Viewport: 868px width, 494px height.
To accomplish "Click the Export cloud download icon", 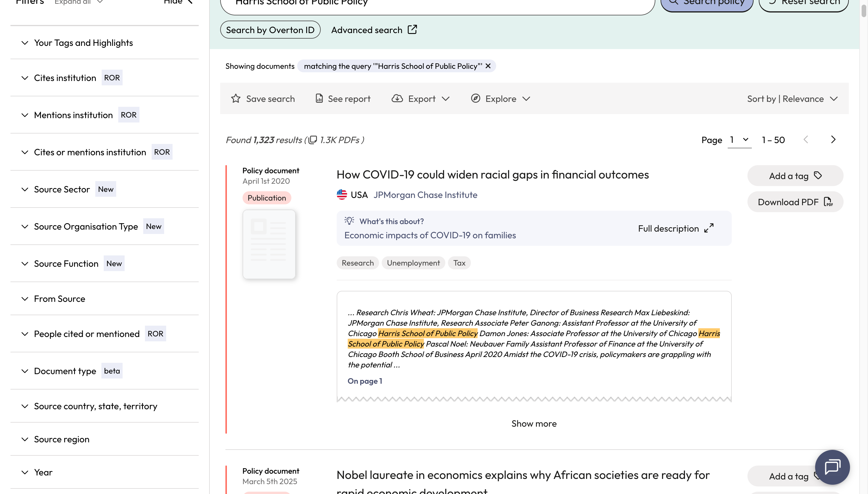I will click(397, 98).
